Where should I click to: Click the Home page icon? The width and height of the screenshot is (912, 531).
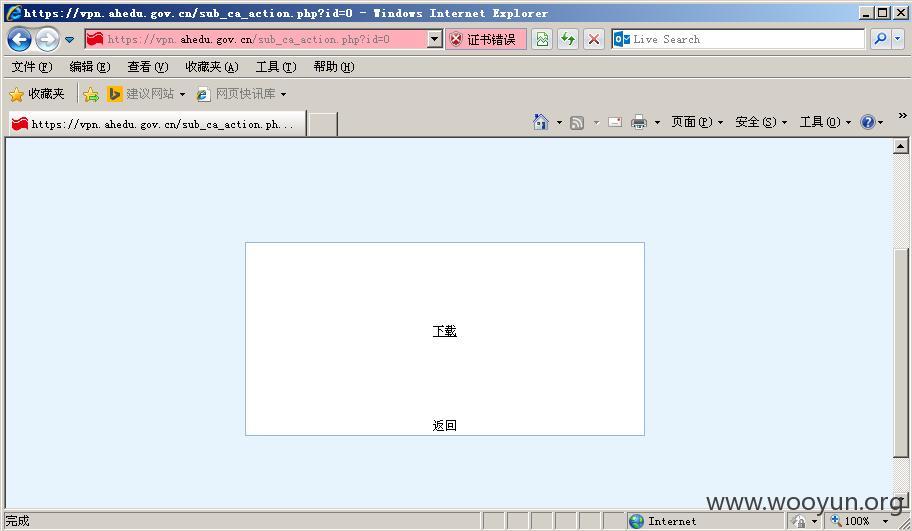click(x=540, y=122)
